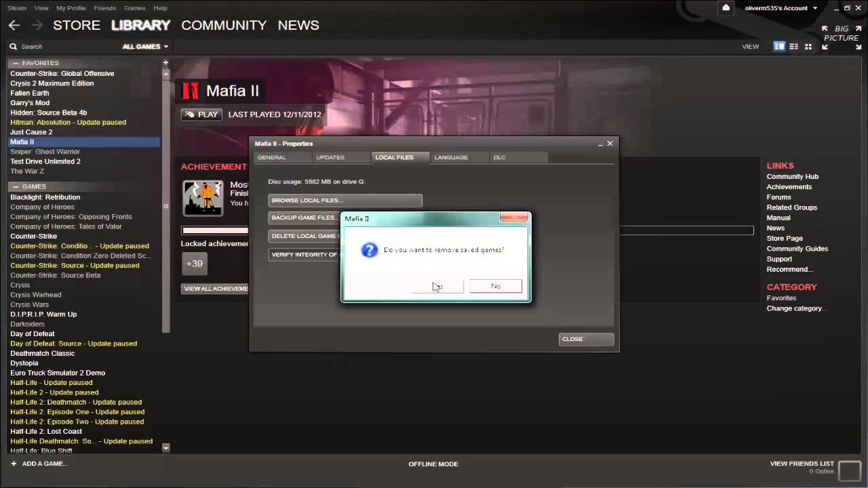Click the Mafia II game logo icon
Image resolution: width=868 pixels, height=488 pixels.
pos(191,91)
